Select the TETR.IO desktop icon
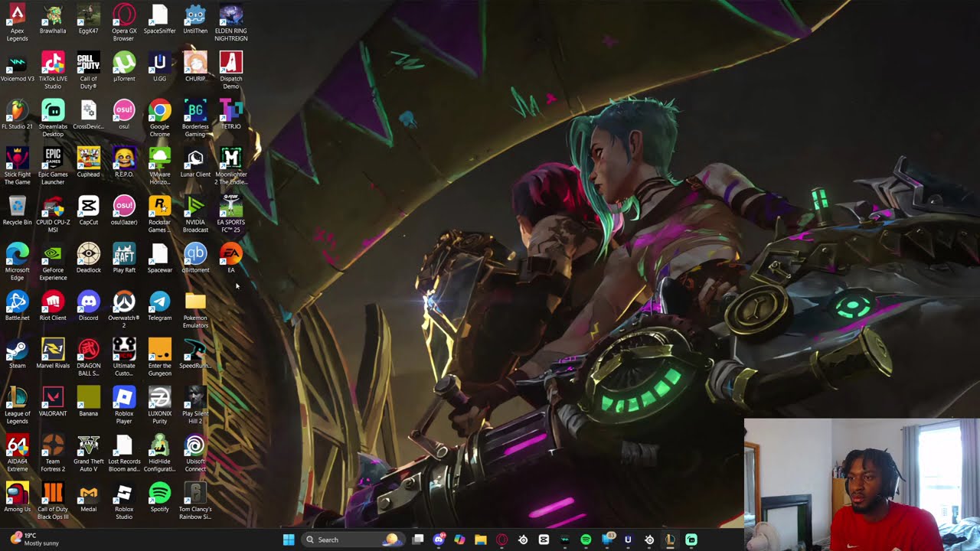The height and width of the screenshot is (551, 980). coord(231,114)
